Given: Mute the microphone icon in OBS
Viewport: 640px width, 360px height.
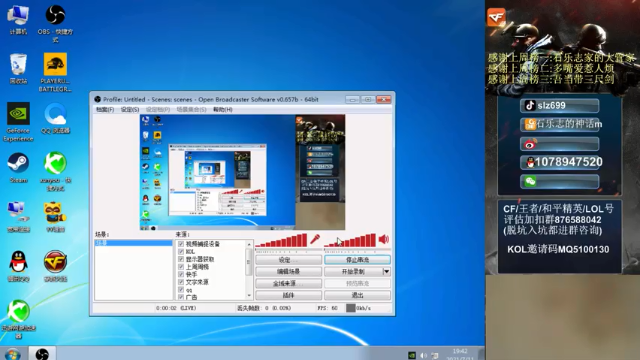Looking at the screenshot, I should (x=315, y=239).
